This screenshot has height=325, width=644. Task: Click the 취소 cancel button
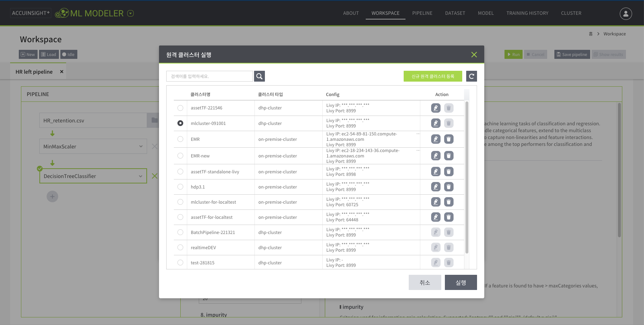point(425,282)
